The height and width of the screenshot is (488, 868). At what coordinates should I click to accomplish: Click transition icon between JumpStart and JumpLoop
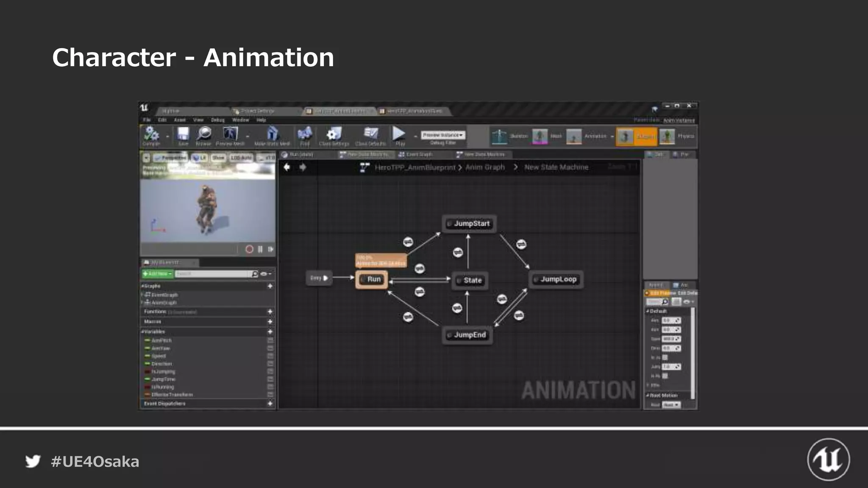(521, 244)
